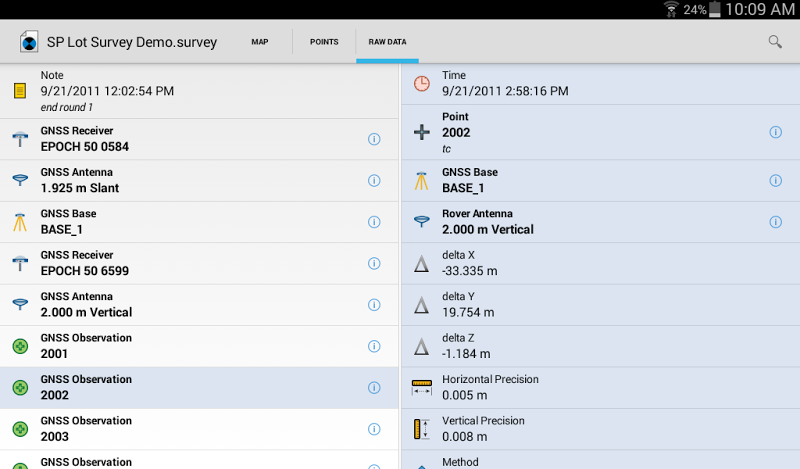Screen dimensions: 800x469
Task: Click info icon for 1.925 m Slant antenna
Action: tap(374, 181)
